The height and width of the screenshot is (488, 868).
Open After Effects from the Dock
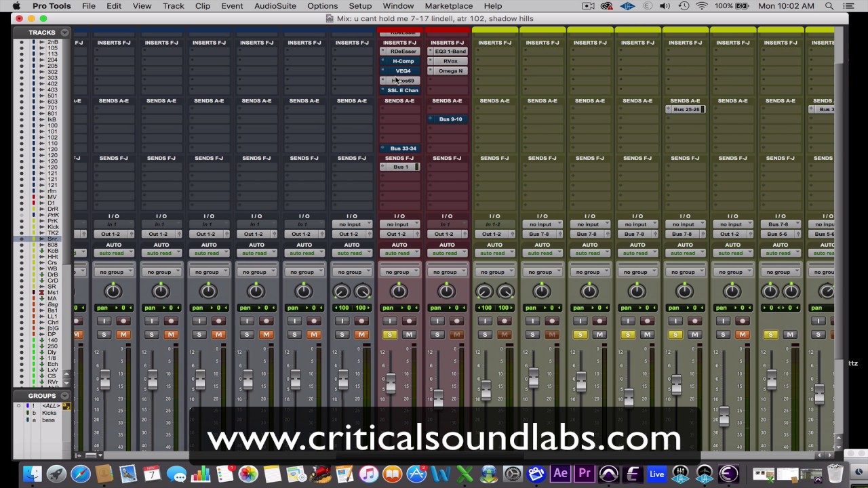(x=560, y=474)
